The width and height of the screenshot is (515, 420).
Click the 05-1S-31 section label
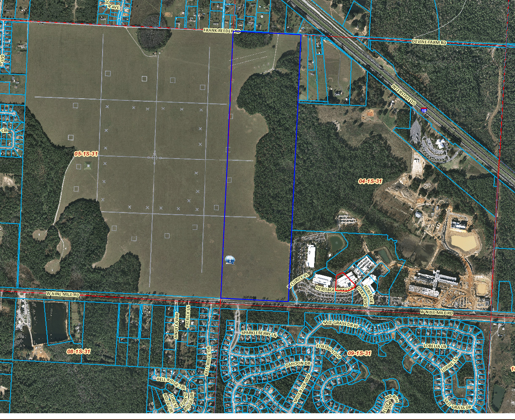86,154
